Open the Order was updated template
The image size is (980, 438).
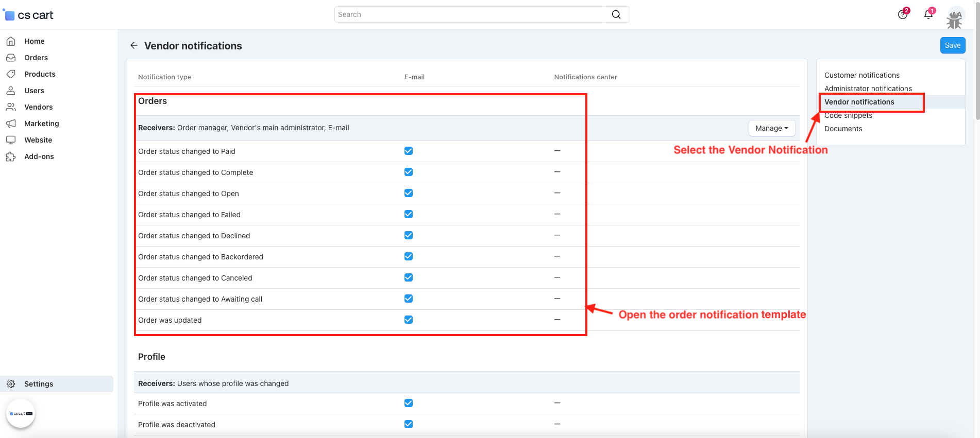(x=170, y=320)
